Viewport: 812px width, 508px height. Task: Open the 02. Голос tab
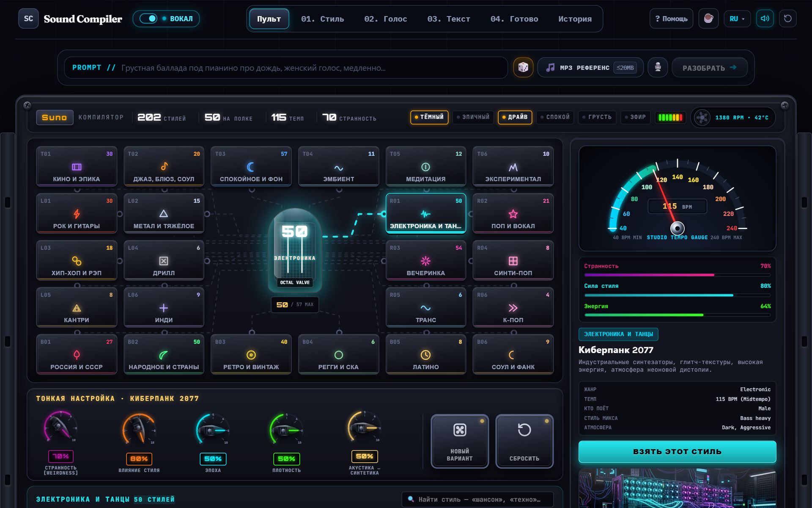coord(385,19)
